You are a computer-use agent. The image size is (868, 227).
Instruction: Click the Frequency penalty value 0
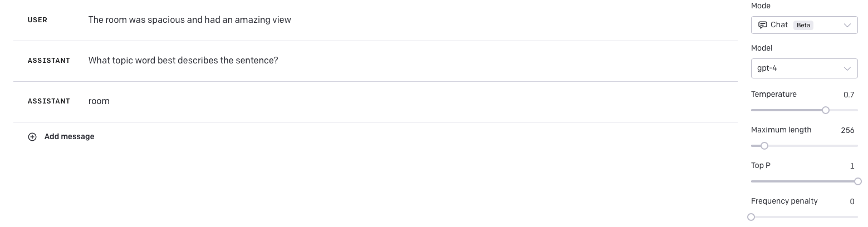[x=852, y=202]
